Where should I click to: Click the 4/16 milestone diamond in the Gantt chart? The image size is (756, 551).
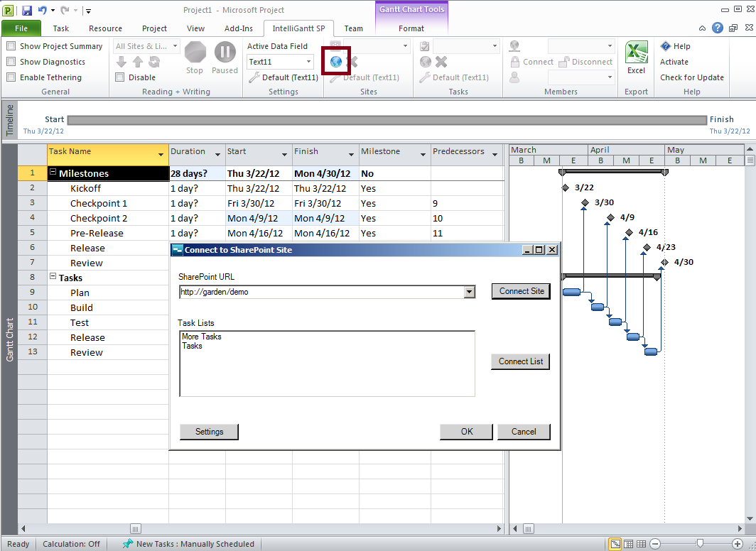pos(629,232)
